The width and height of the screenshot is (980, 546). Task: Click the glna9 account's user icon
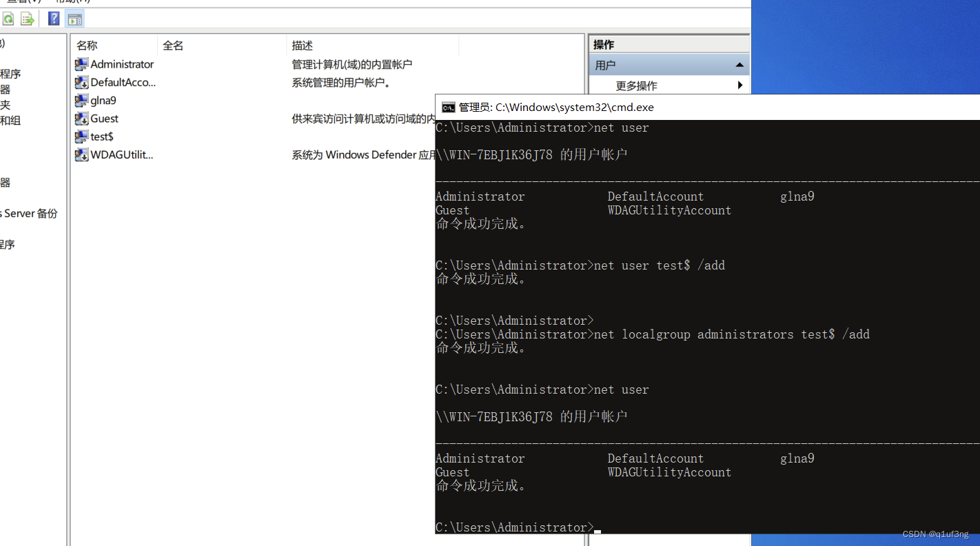tap(81, 101)
